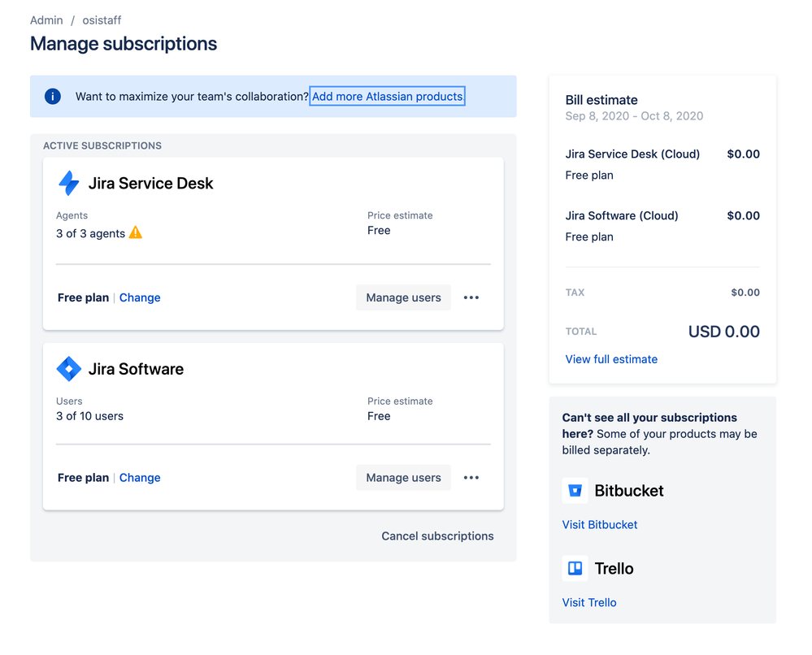Click the Trello product name
Screen dimensions: 812x655
614,569
